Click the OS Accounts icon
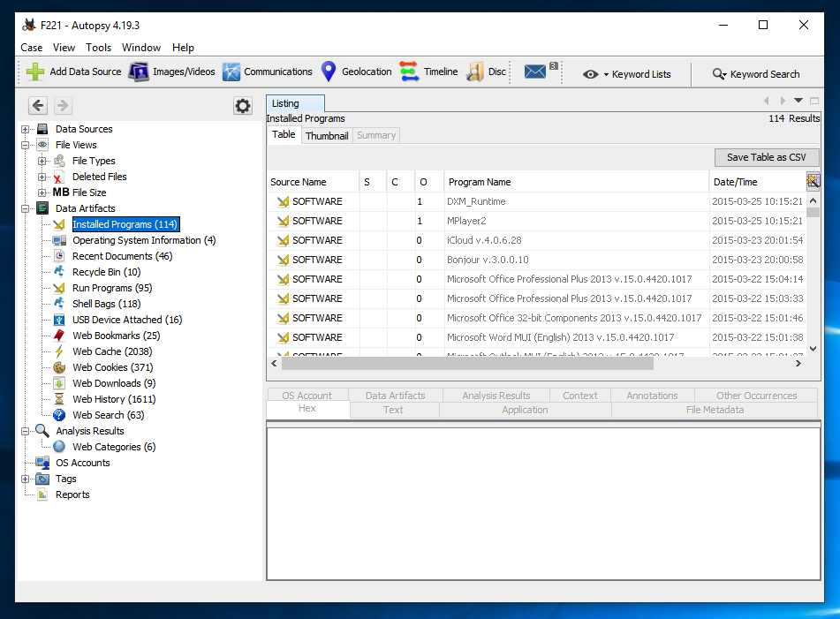Screen dimensions: 840x619 coord(43,463)
